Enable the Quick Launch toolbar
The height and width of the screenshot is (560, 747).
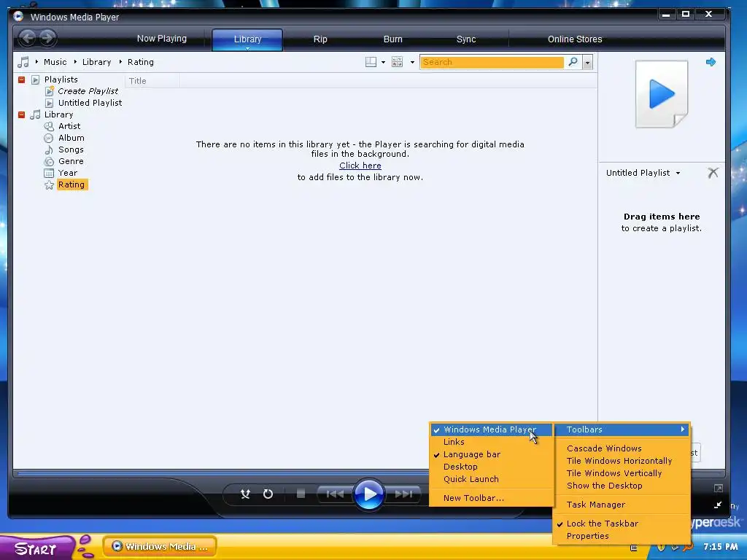click(491, 479)
